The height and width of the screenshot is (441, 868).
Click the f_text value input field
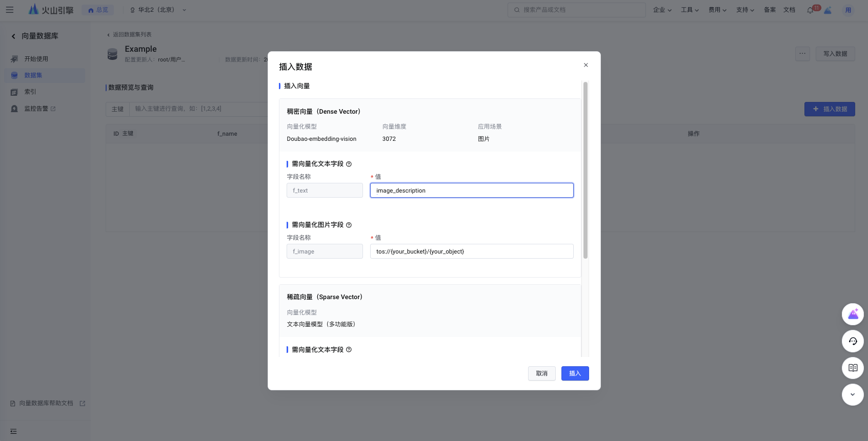472,191
